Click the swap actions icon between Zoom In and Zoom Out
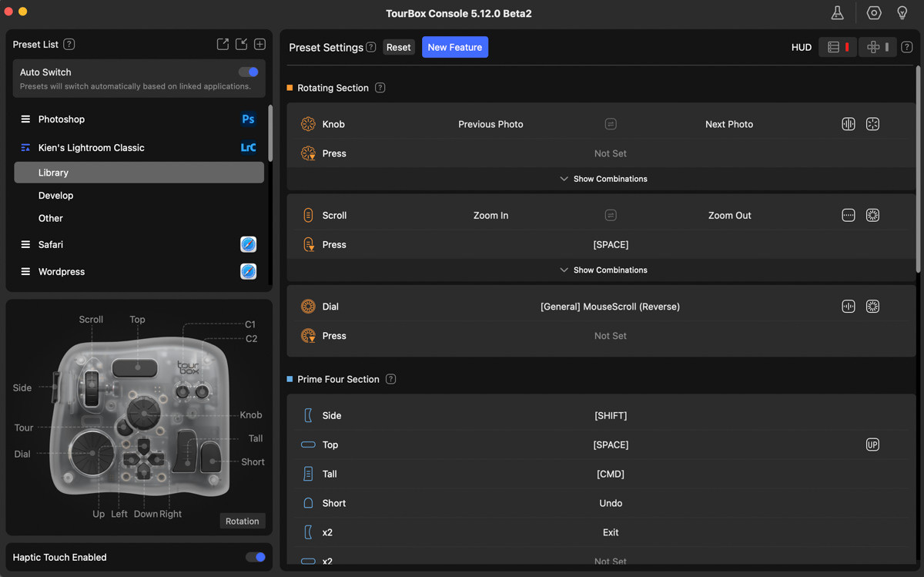924x577 pixels. pyautogui.click(x=611, y=215)
